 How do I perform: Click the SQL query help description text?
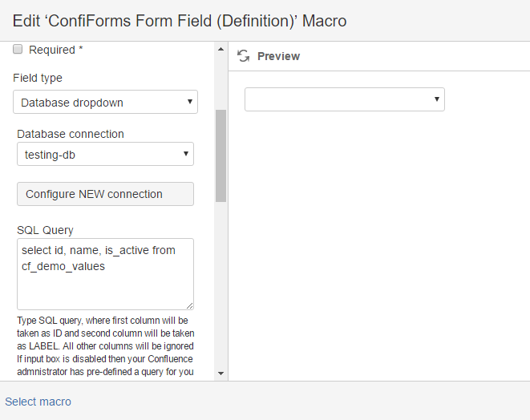click(x=106, y=346)
